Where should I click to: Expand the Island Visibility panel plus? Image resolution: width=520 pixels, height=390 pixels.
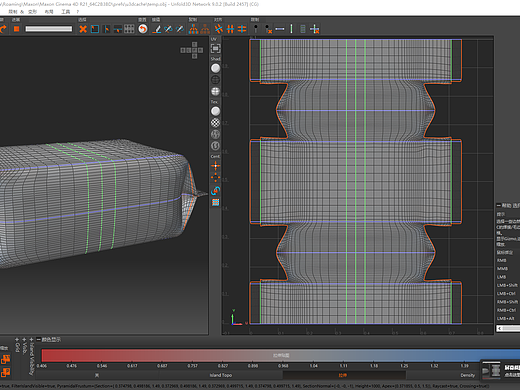31,340
